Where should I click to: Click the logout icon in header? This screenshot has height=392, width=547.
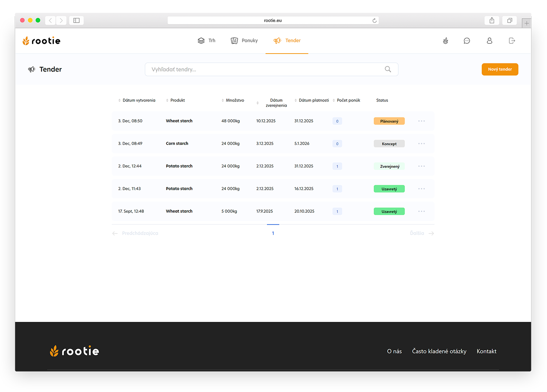coord(512,41)
